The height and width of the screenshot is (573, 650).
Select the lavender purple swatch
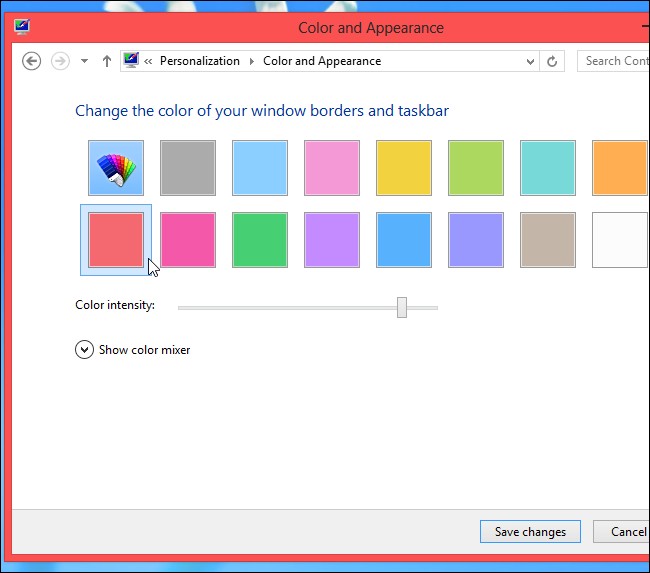332,240
